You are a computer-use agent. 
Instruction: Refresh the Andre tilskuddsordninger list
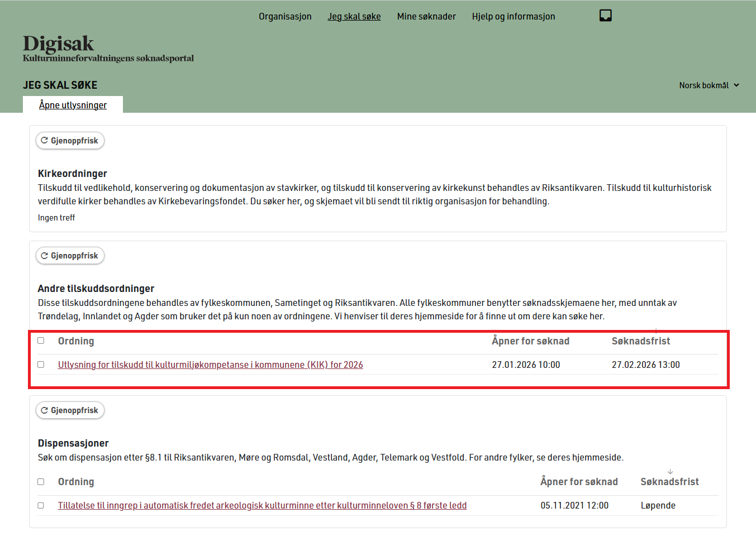(70, 255)
